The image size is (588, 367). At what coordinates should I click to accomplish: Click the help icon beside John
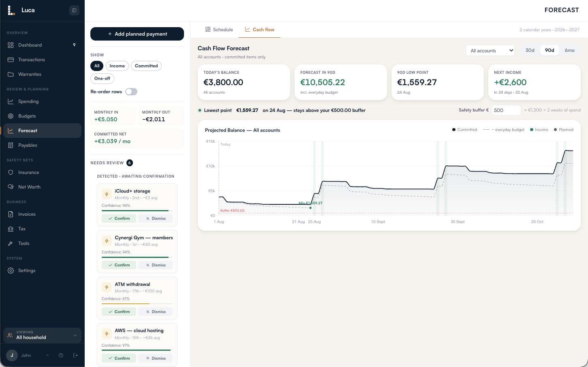click(x=61, y=355)
